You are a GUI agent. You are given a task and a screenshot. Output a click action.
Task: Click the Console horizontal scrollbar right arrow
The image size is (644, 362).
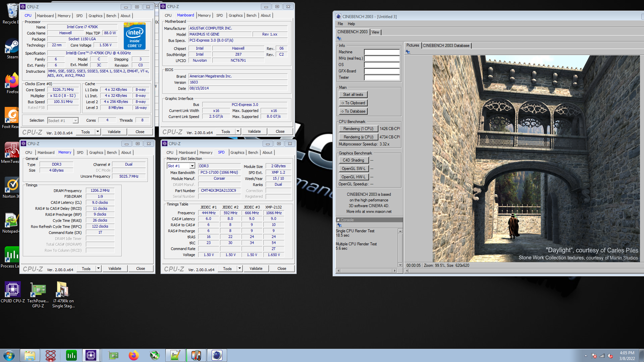click(395, 270)
